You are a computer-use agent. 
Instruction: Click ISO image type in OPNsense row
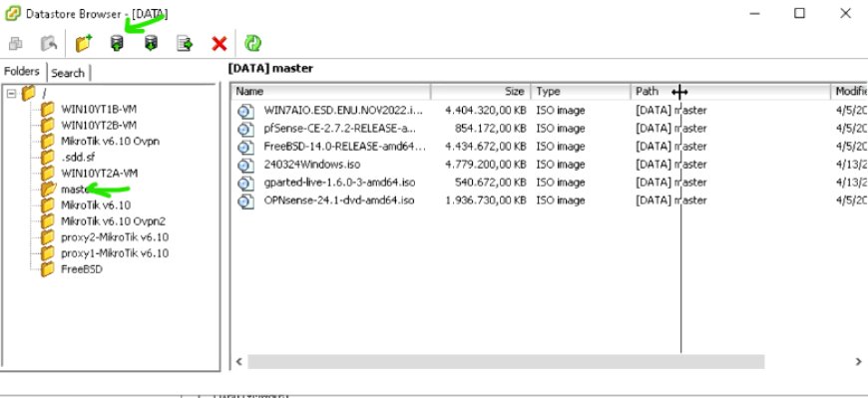pos(561,199)
